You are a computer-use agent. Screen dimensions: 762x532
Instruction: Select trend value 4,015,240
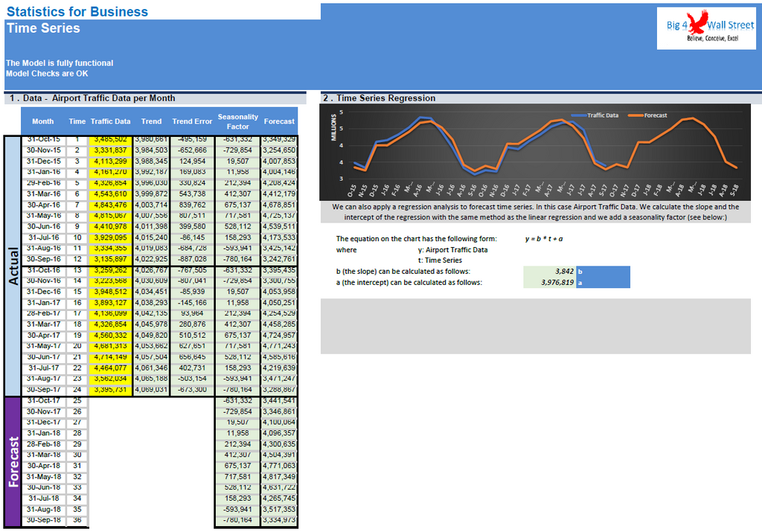[x=151, y=237]
